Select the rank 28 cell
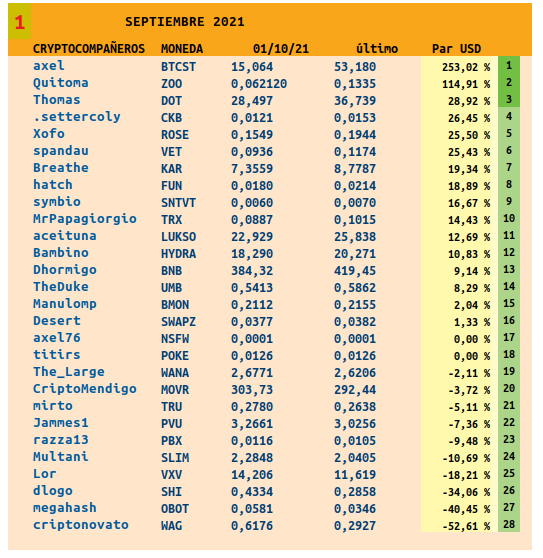Viewport: 543px width, 558px height. coord(509,524)
